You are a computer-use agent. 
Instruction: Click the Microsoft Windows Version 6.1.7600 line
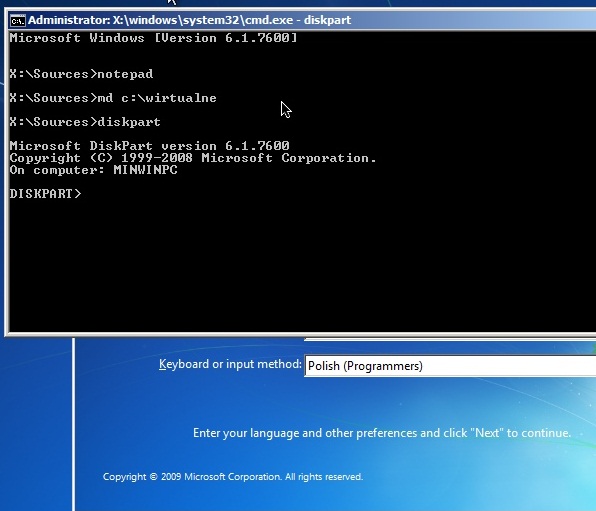tap(154, 38)
